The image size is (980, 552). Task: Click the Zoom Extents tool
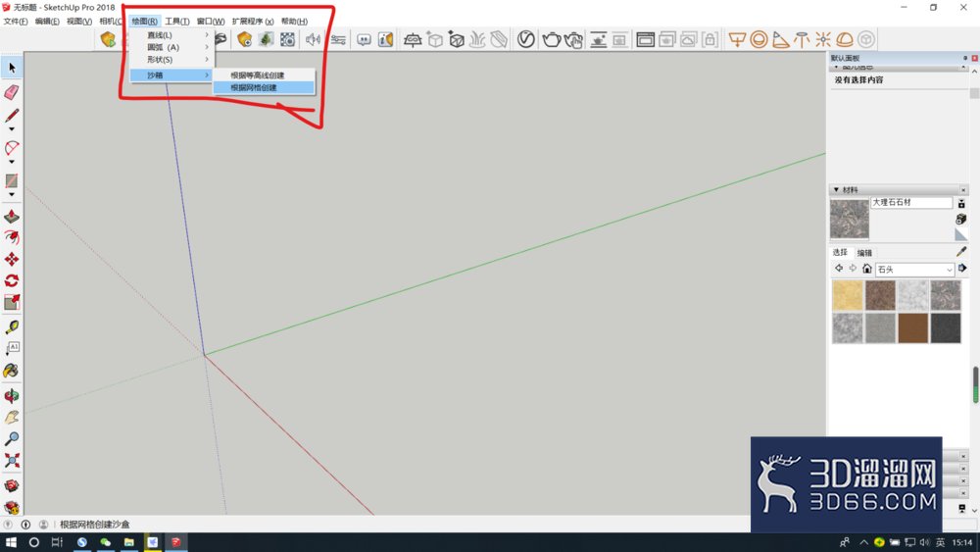tap(12, 461)
